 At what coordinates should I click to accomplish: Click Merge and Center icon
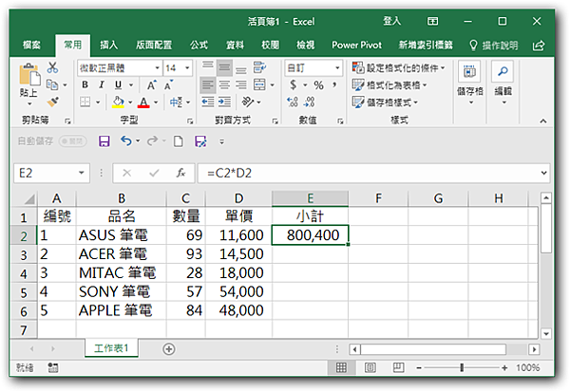(x=259, y=84)
